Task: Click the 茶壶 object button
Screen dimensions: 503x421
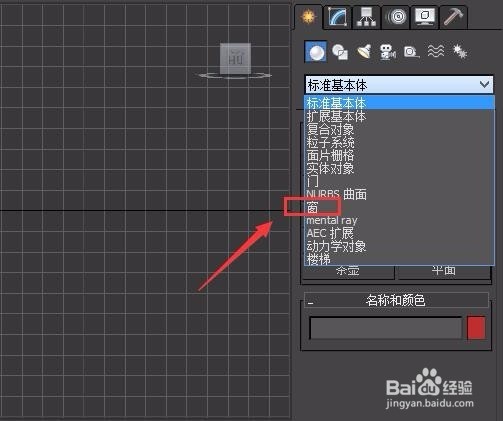Action: 348,272
